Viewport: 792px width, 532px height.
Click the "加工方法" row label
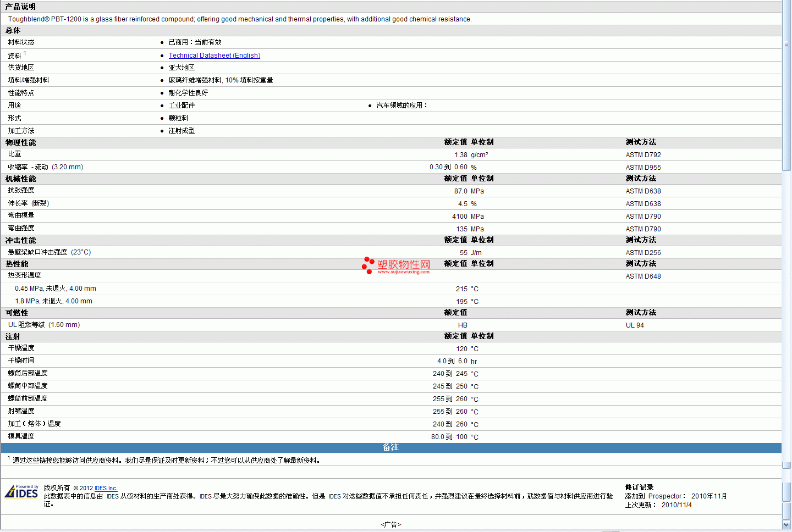[21, 131]
